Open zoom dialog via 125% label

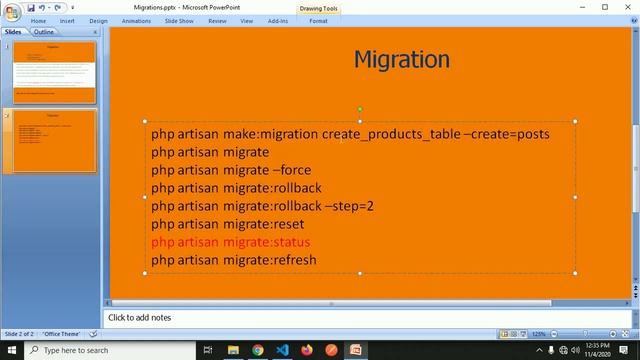539,334
